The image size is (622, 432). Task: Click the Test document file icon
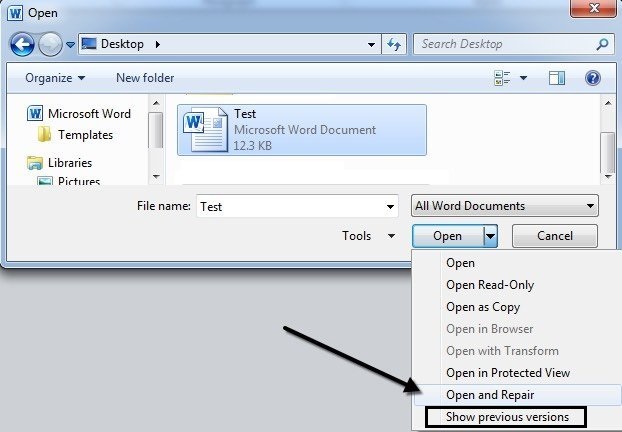click(x=206, y=130)
